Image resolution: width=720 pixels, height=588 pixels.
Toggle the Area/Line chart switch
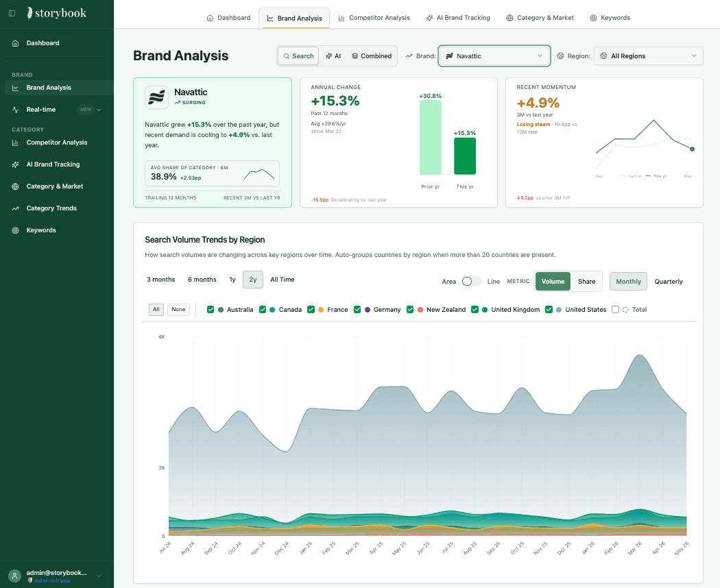(472, 282)
